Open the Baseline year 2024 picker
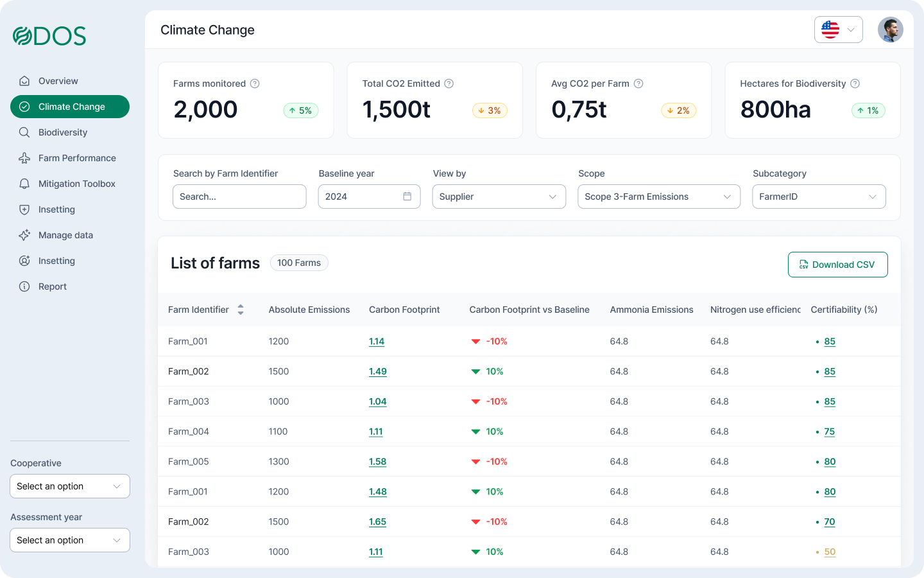The image size is (924, 578). [x=369, y=197]
